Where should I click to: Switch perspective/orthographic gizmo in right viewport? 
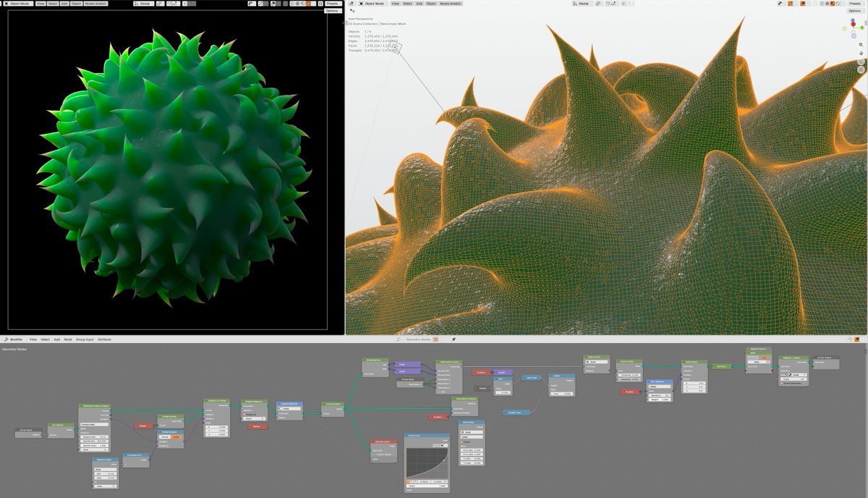861,69
